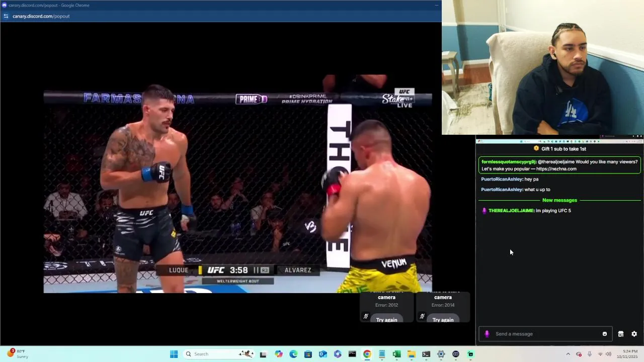Open Outlook from taskbar

(323, 354)
